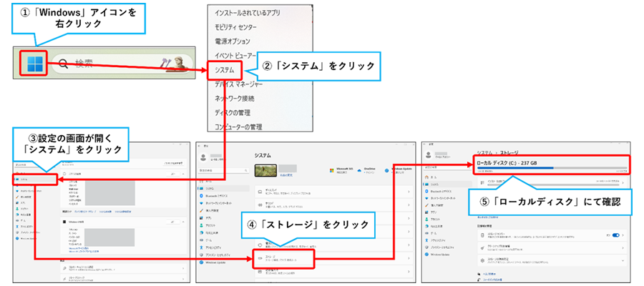
Task: Click the 名前の変更 rename link in the System window
Action: click(286, 175)
